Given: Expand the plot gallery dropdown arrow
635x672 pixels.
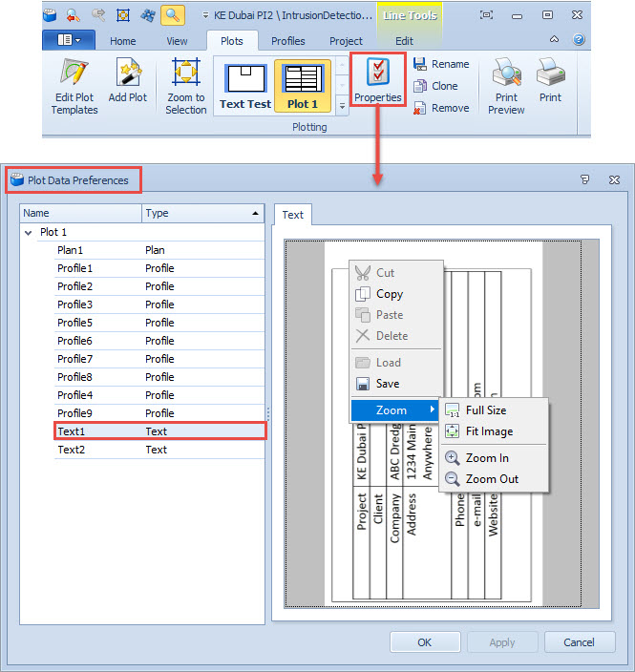Looking at the screenshot, I should tap(342, 105).
